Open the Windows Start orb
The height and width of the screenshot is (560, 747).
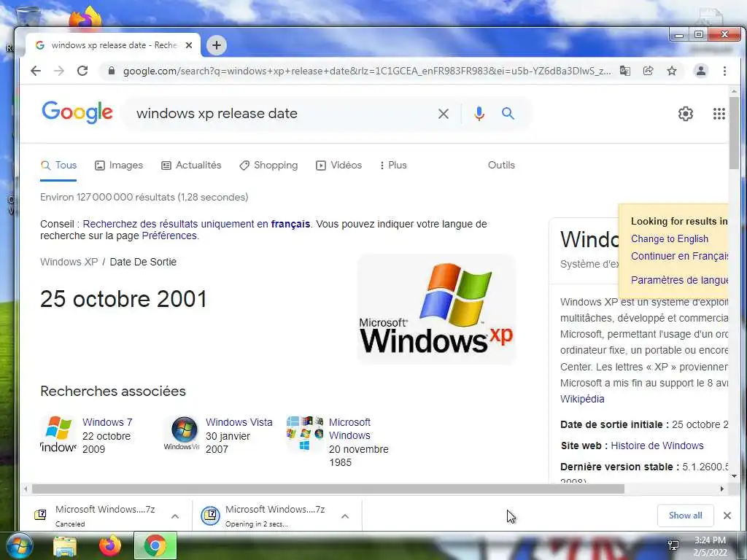coord(19,546)
